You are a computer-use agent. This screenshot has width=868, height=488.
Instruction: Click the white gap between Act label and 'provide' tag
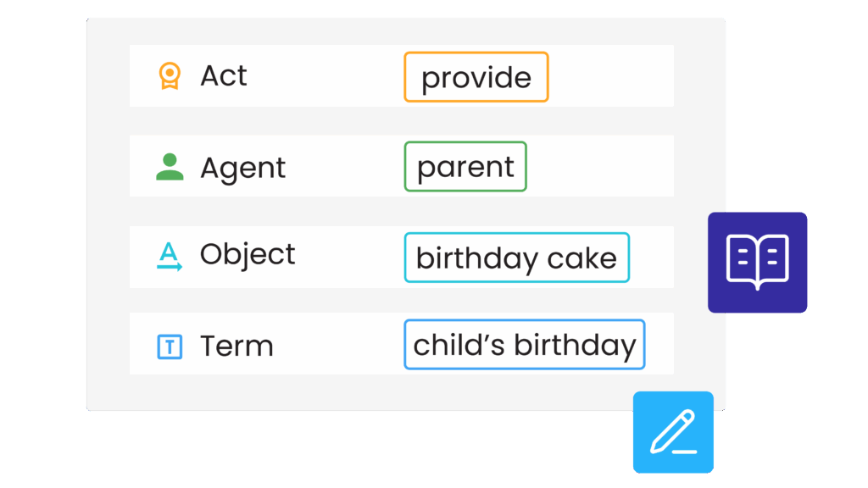[325, 75]
